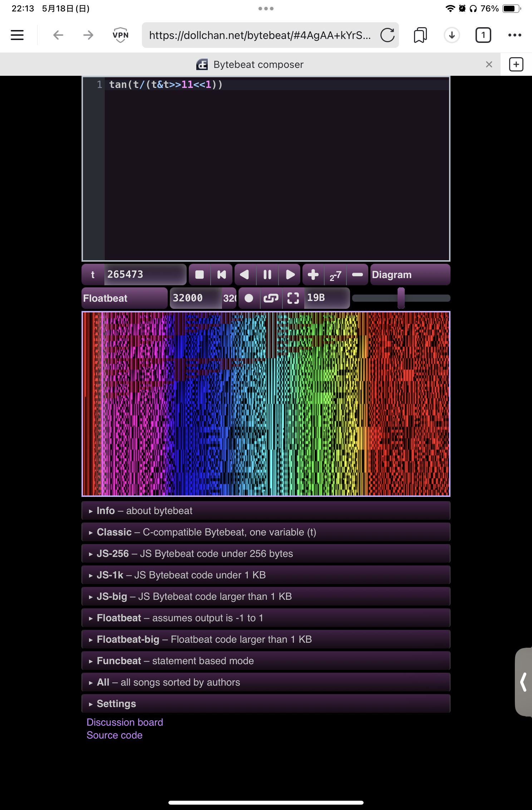
Task: Toggle the VPN shield icon
Action: 120,35
